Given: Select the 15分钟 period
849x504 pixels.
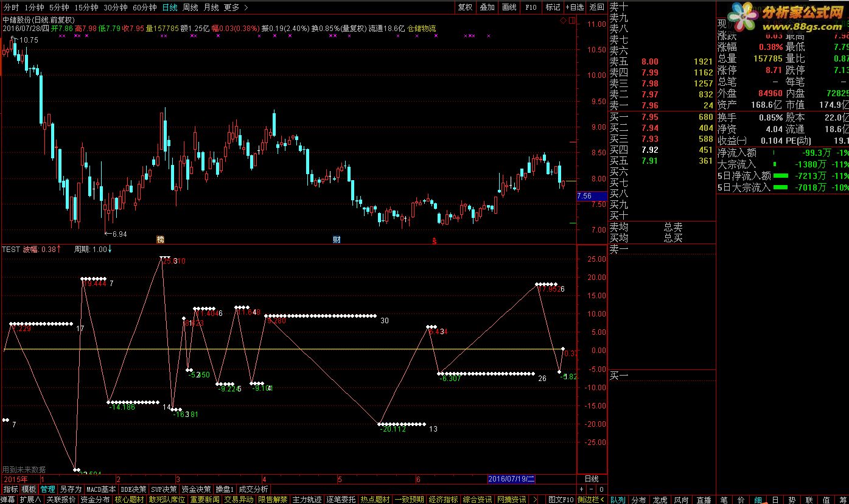Looking at the screenshot, I should coord(86,7).
